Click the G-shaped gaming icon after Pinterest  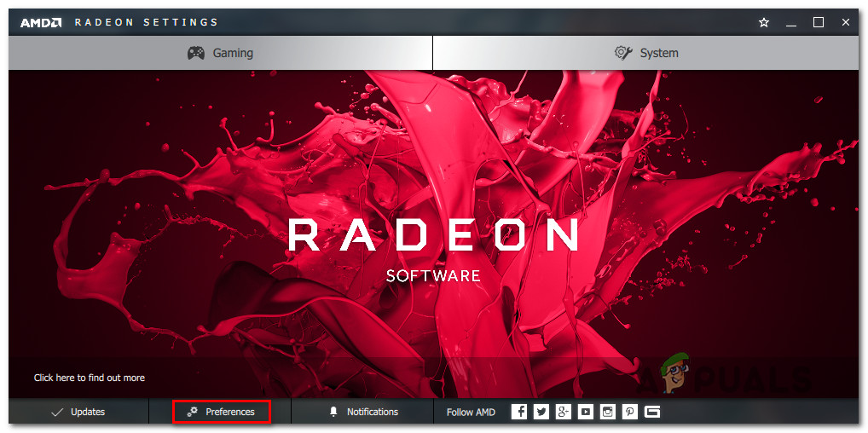(652, 412)
